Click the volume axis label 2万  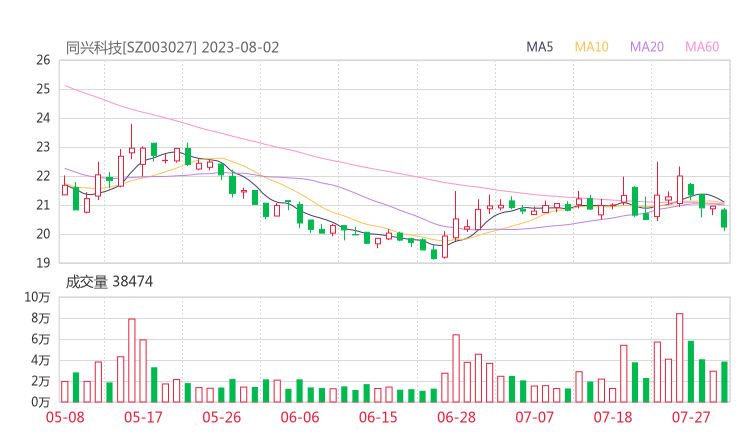(40, 381)
